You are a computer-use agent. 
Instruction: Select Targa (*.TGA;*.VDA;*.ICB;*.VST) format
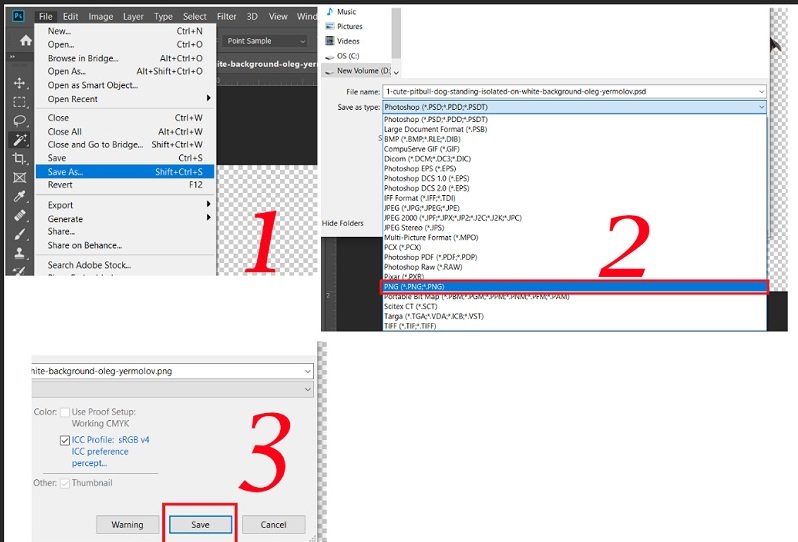[574, 316]
